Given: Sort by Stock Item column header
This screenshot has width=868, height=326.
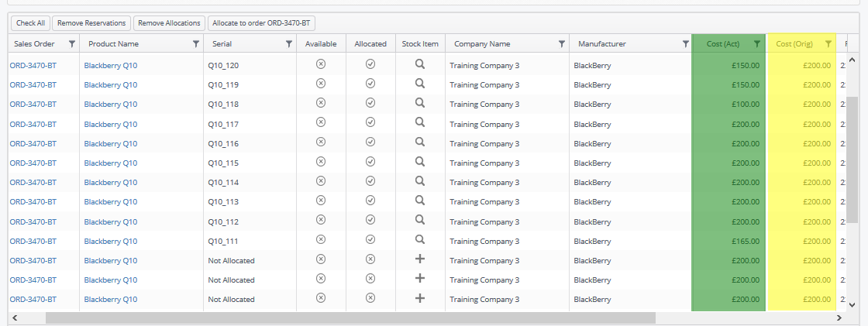Looking at the screenshot, I should pyautogui.click(x=420, y=43).
